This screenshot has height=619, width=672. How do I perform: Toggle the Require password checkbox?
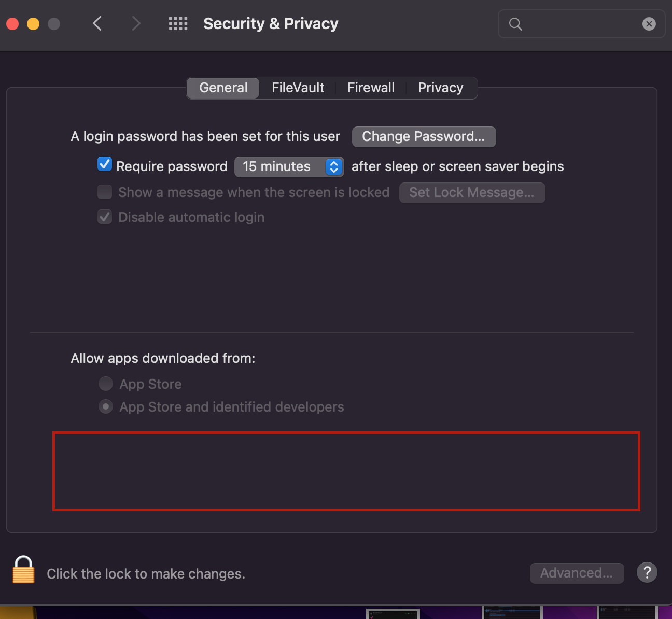[105, 164]
